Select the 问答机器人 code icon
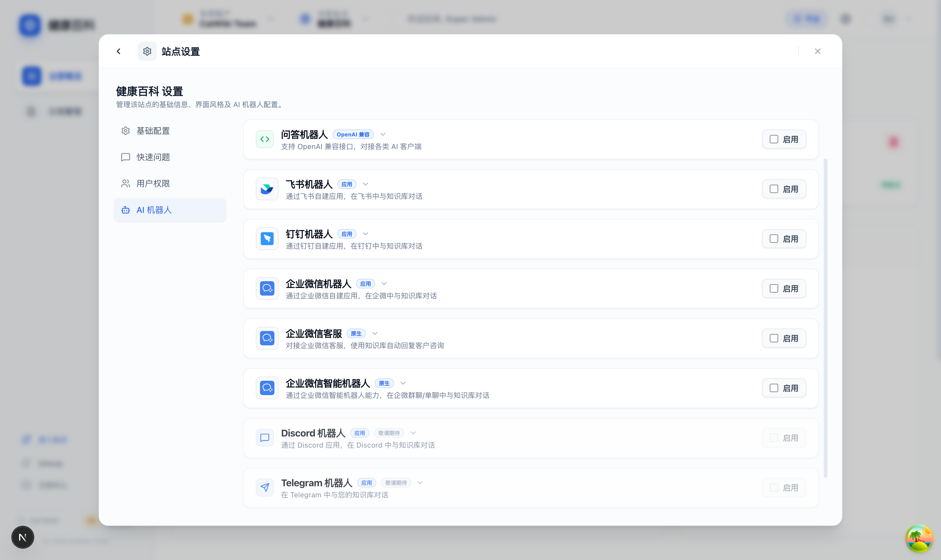 pos(264,139)
